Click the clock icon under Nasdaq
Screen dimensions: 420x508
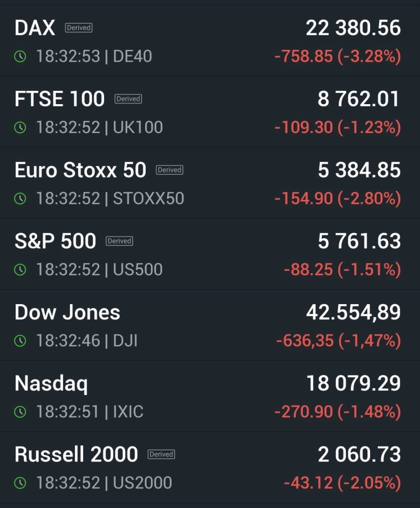pos(21,412)
